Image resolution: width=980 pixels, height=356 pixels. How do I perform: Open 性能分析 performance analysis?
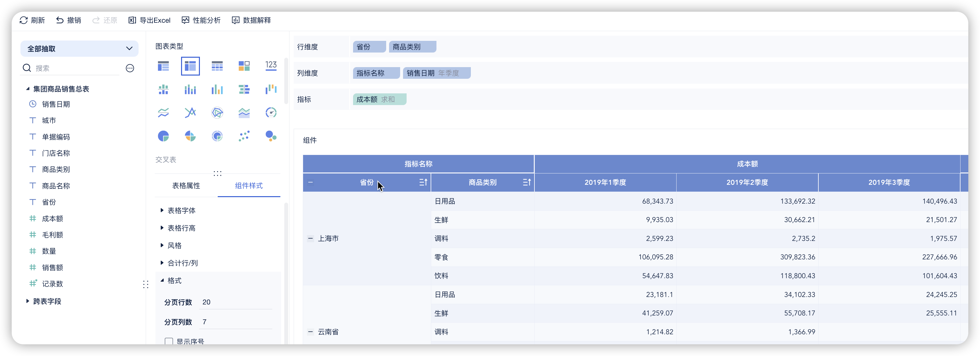201,20
